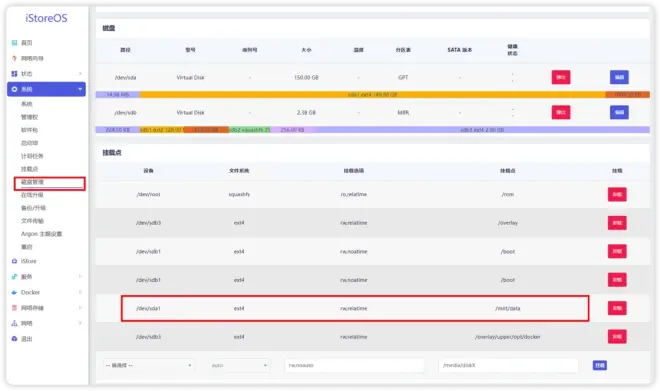660x391 pixels.
Task: Click the MBR partition table cell
Action: [x=403, y=113]
